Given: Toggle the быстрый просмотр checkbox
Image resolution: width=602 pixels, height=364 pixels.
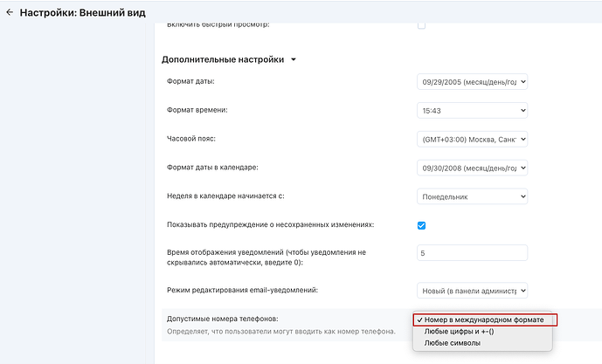Looking at the screenshot, I should click(421, 25).
